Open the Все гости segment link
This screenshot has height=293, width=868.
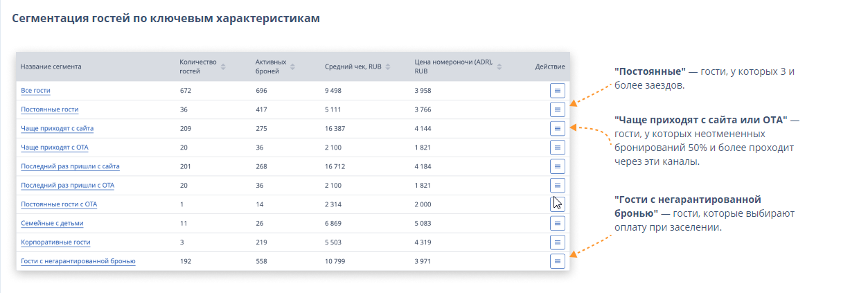[35, 91]
